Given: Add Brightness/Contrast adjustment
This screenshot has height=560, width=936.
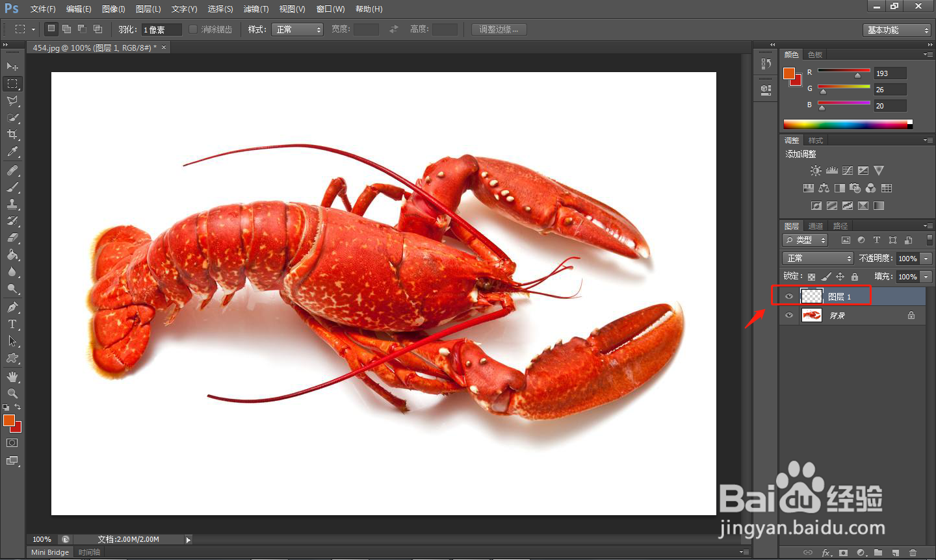Looking at the screenshot, I should [x=816, y=171].
